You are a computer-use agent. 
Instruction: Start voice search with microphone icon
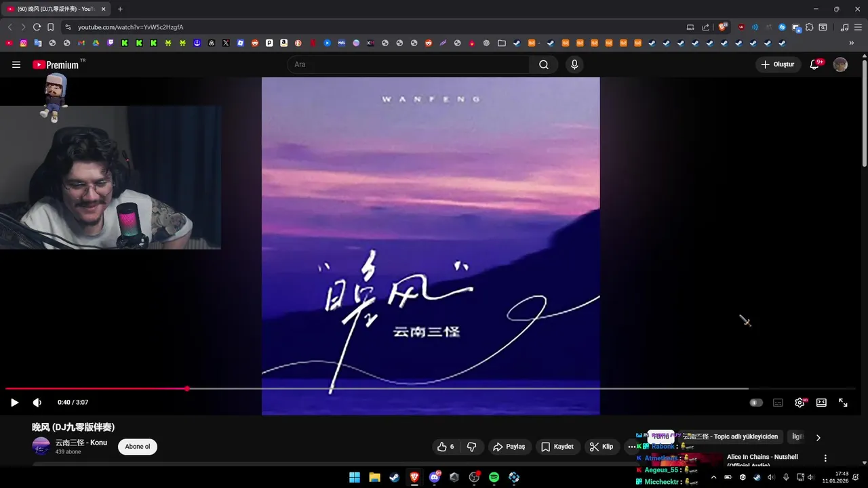(574, 64)
